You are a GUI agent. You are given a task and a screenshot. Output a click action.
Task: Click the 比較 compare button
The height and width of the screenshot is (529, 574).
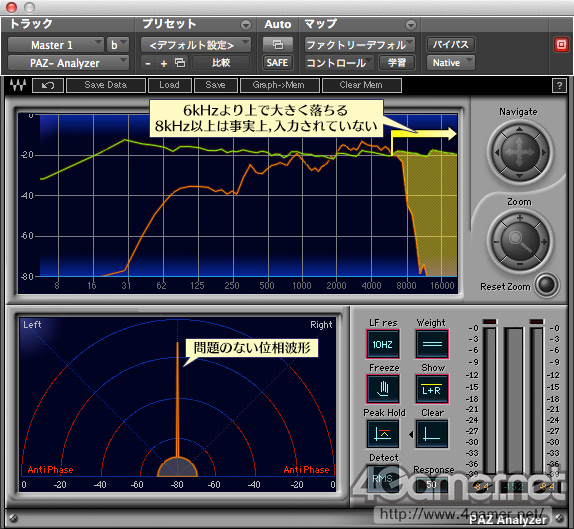(221, 63)
